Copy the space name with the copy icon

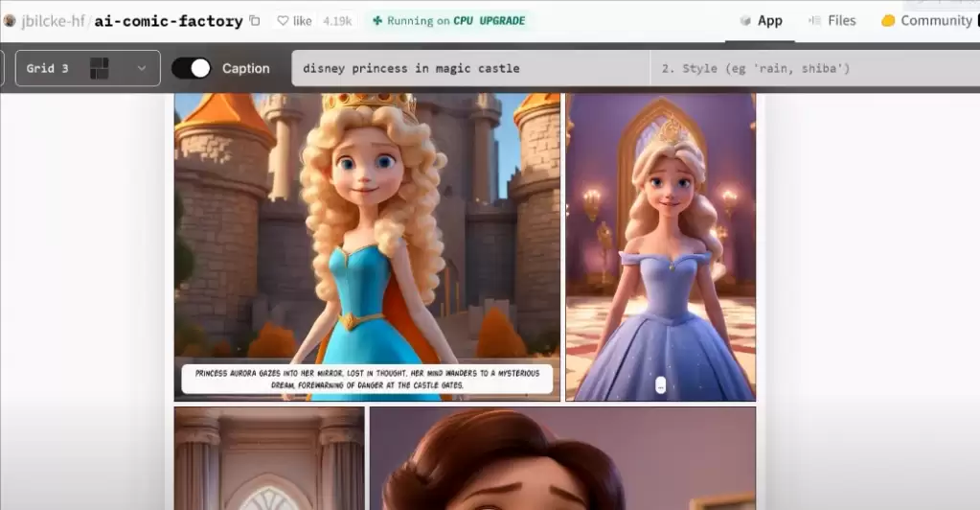(x=255, y=21)
